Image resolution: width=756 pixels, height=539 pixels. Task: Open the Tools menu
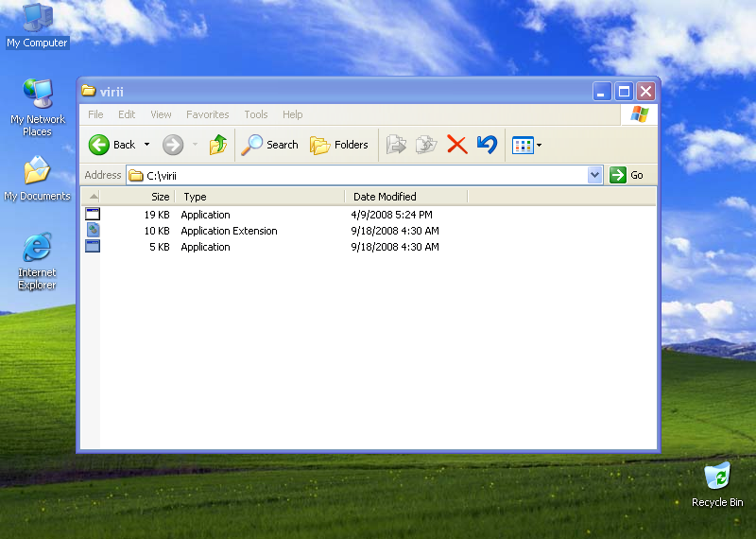click(x=255, y=114)
